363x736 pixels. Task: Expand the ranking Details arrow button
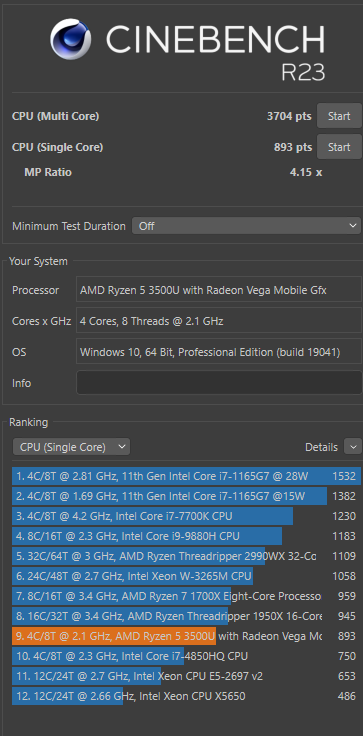click(353, 447)
